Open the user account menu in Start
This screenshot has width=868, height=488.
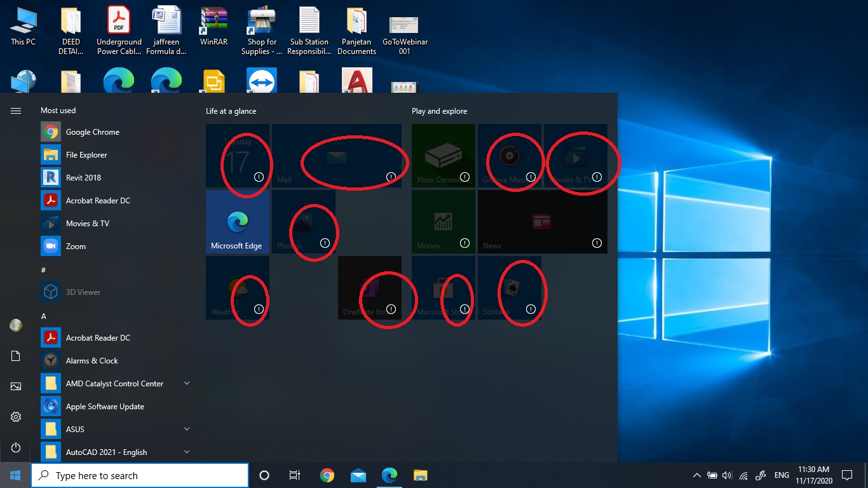pyautogui.click(x=16, y=325)
